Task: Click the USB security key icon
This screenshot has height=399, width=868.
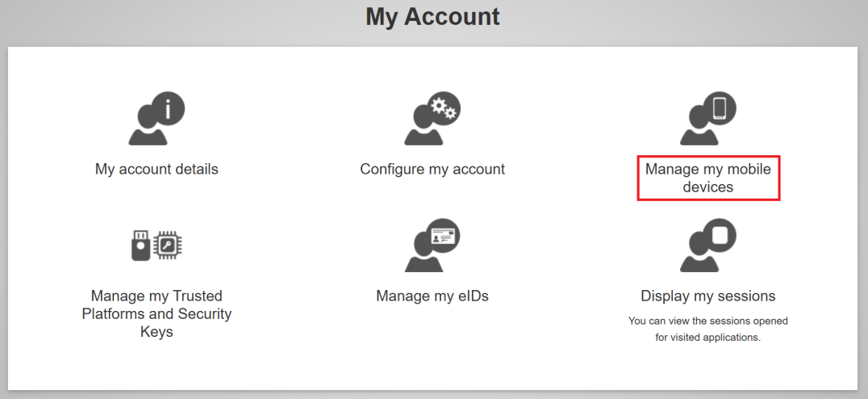Action: point(140,246)
